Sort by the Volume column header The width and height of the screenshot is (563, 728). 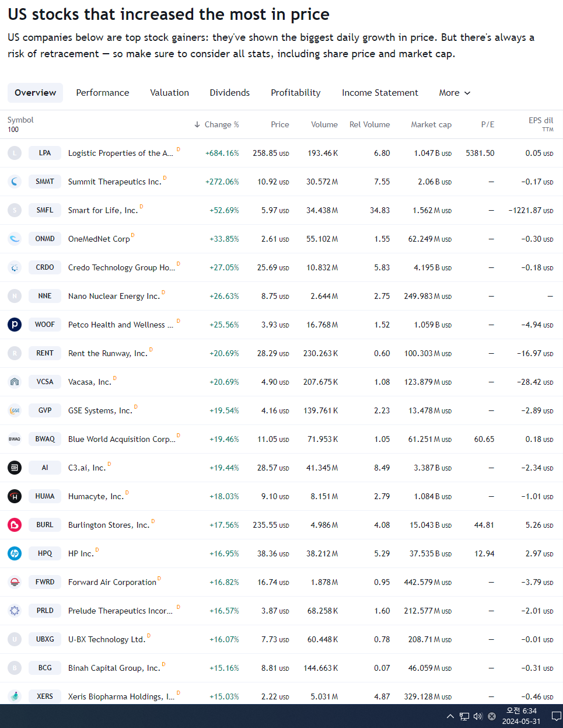point(324,124)
